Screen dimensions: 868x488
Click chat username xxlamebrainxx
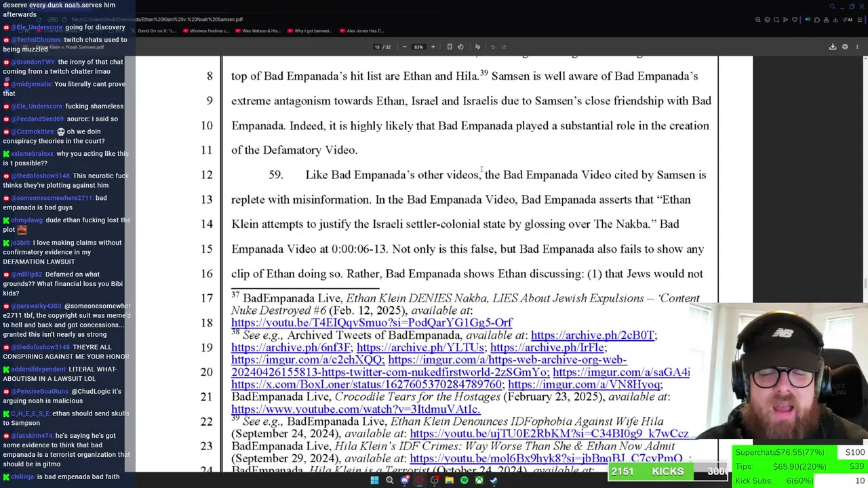33,154
